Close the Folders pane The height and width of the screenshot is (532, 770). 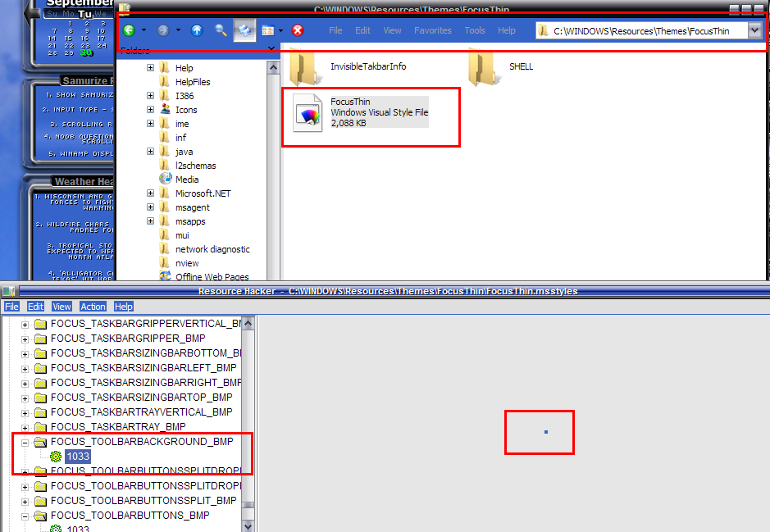coord(271,48)
